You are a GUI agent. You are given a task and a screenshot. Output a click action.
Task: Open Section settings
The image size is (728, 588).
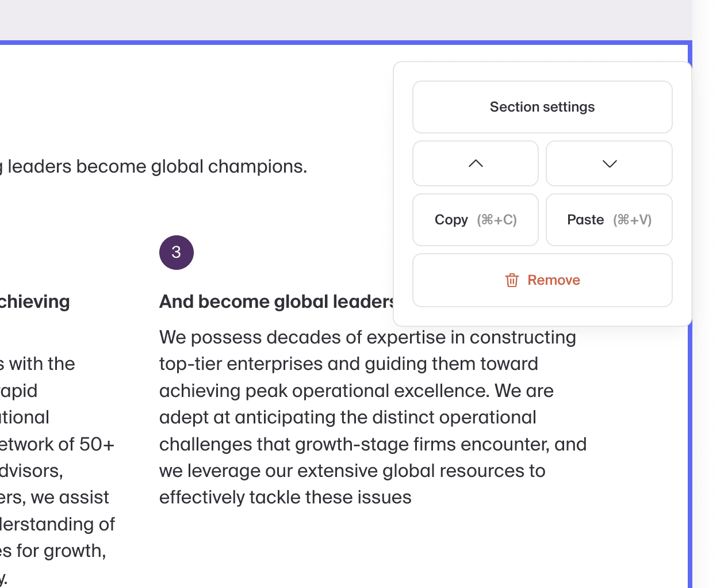coord(542,107)
